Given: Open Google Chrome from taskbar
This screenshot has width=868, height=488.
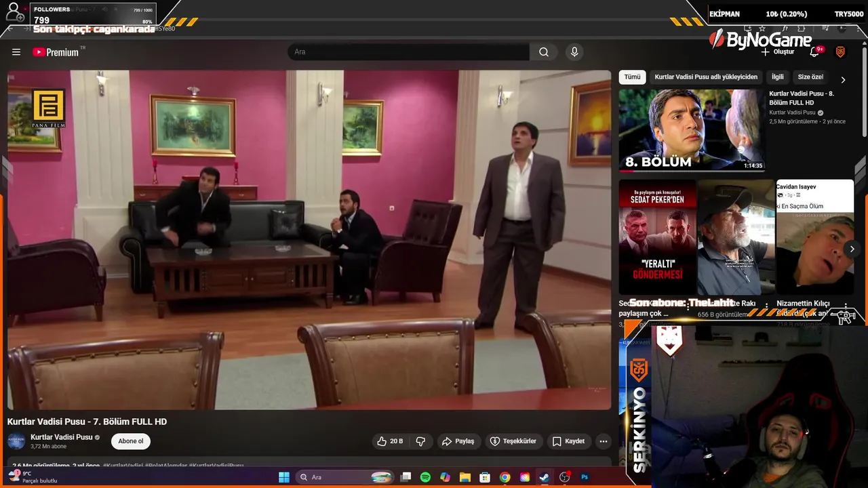Looking at the screenshot, I should 505,477.
